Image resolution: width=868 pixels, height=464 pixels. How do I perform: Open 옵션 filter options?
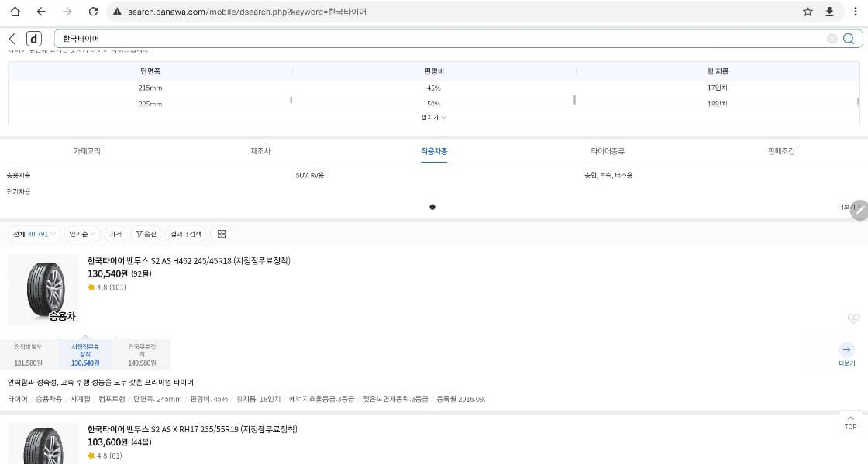click(146, 234)
